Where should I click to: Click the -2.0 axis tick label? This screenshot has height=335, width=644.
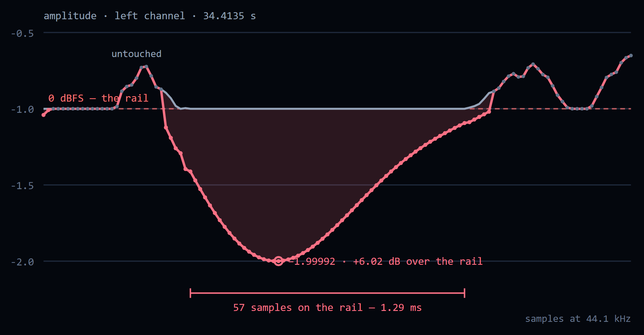tap(22, 262)
